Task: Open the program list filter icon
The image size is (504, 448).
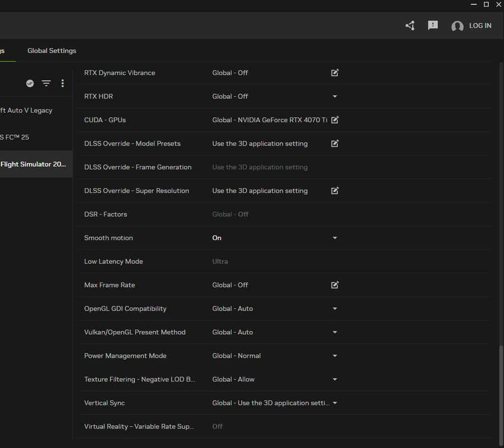Action: 46,83
